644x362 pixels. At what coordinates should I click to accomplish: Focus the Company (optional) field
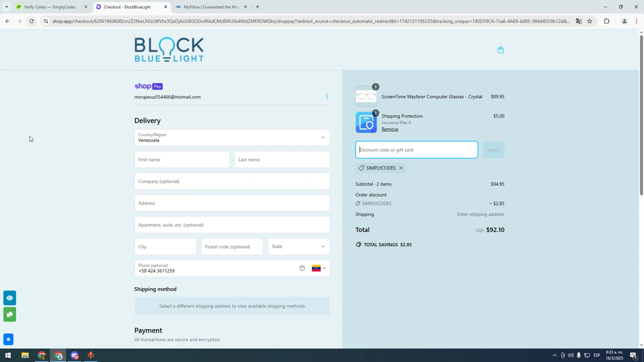(232, 181)
